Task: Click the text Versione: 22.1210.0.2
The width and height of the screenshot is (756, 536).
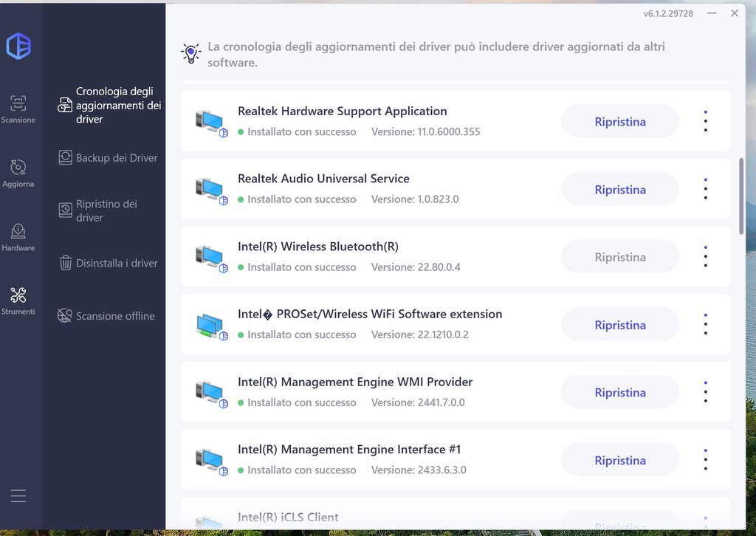Action: [x=420, y=334]
